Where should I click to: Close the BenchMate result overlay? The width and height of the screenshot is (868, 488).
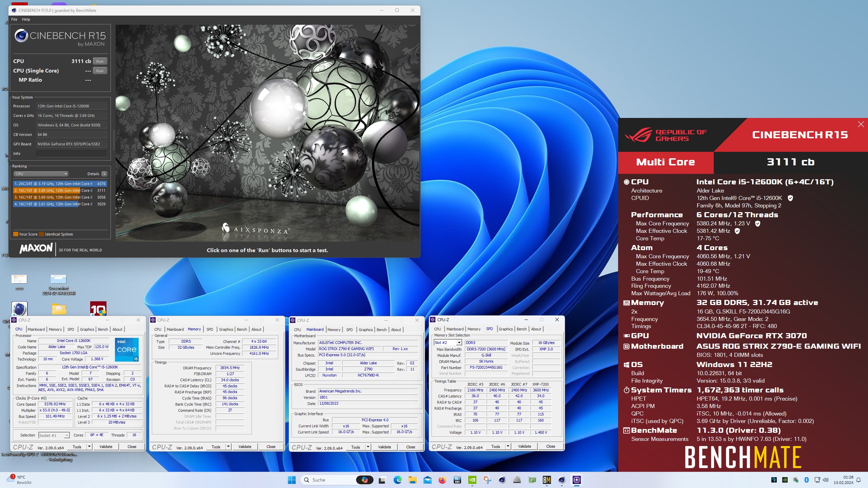861,124
